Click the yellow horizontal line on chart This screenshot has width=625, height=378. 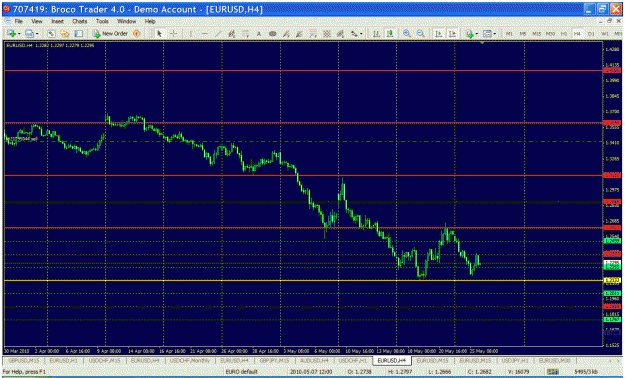pyautogui.click(x=303, y=280)
